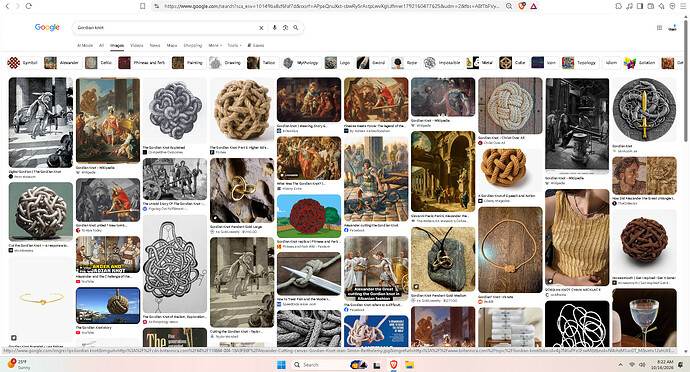Open the Windows Start menu
Image resolution: width=690 pixels, height=372 pixels.
pyautogui.click(x=281, y=365)
